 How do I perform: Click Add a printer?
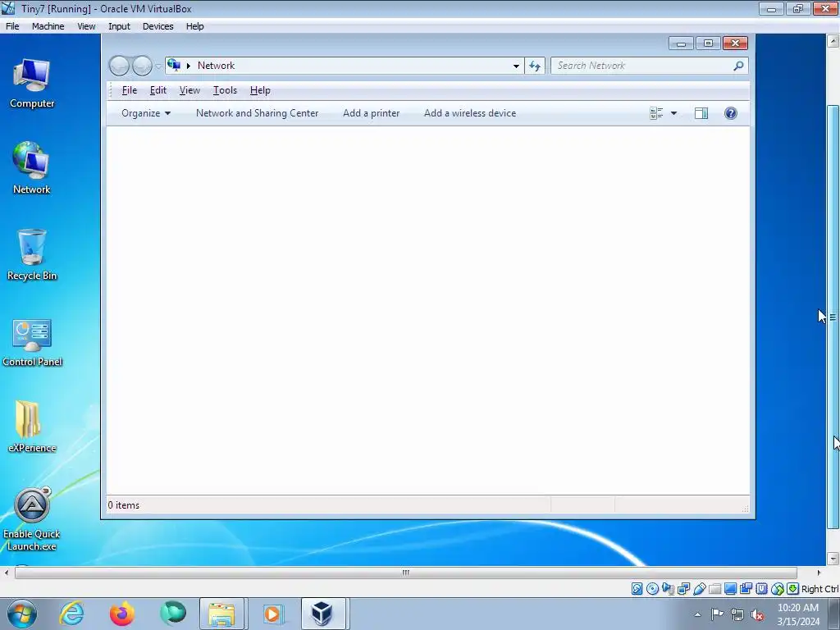(x=372, y=113)
